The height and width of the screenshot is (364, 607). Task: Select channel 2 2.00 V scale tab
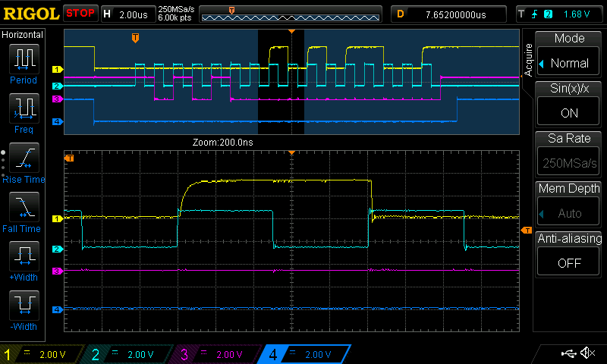130,354
